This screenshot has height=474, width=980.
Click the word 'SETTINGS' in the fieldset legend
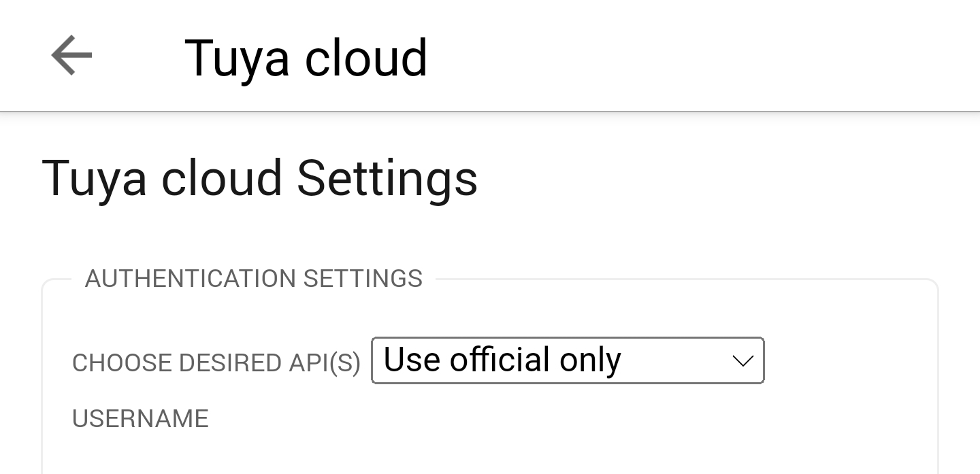(x=362, y=279)
